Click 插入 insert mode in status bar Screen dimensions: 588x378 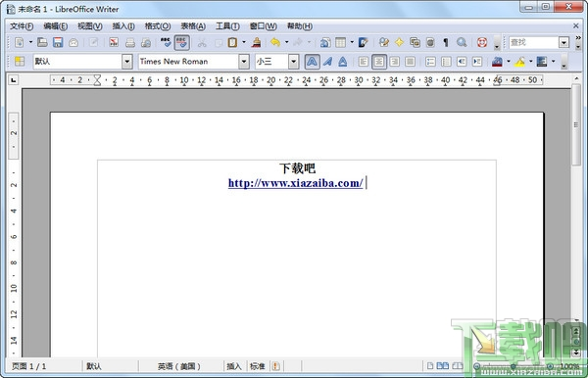(234, 366)
